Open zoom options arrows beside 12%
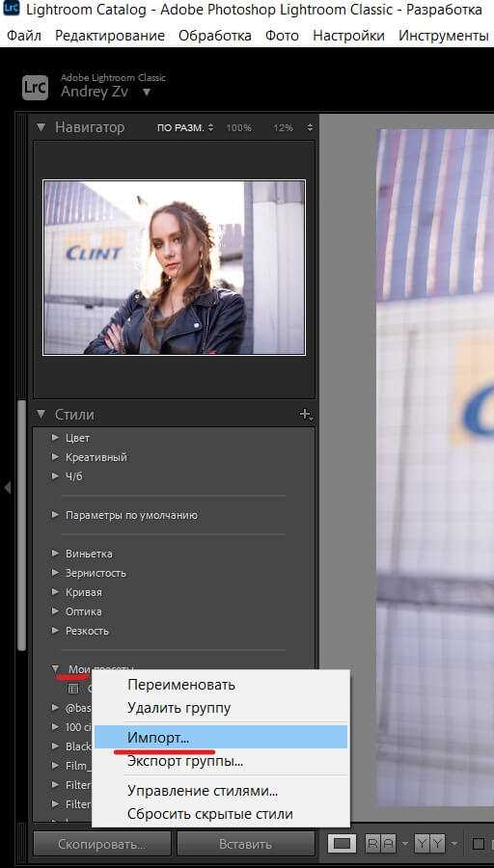This screenshot has width=494, height=868. point(310,128)
